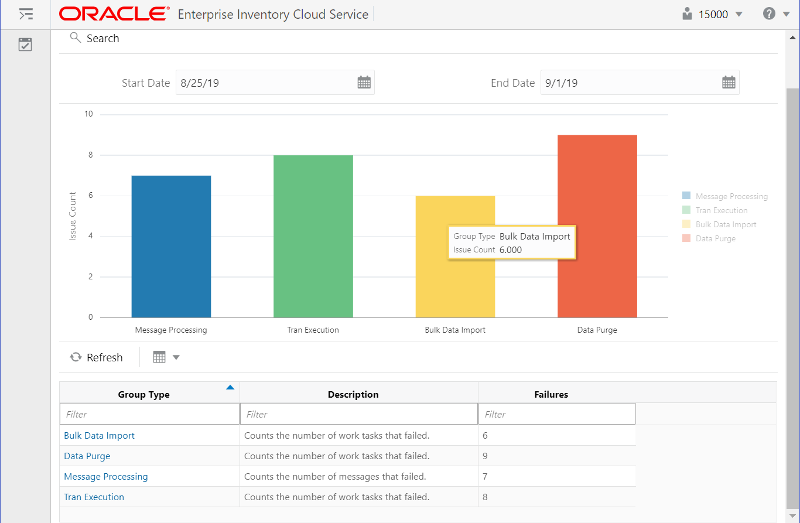Screen dimensions: 800x523
Task: Click the user store icon
Action: [687, 14]
